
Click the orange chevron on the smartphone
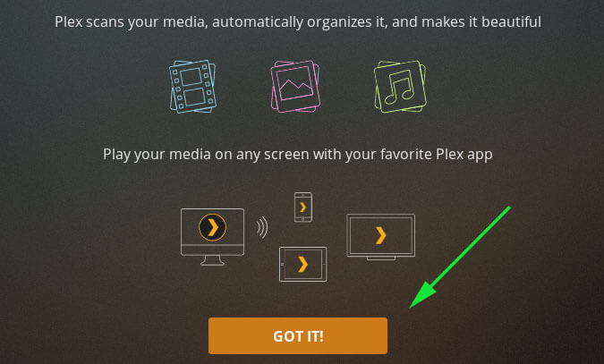click(303, 207)
